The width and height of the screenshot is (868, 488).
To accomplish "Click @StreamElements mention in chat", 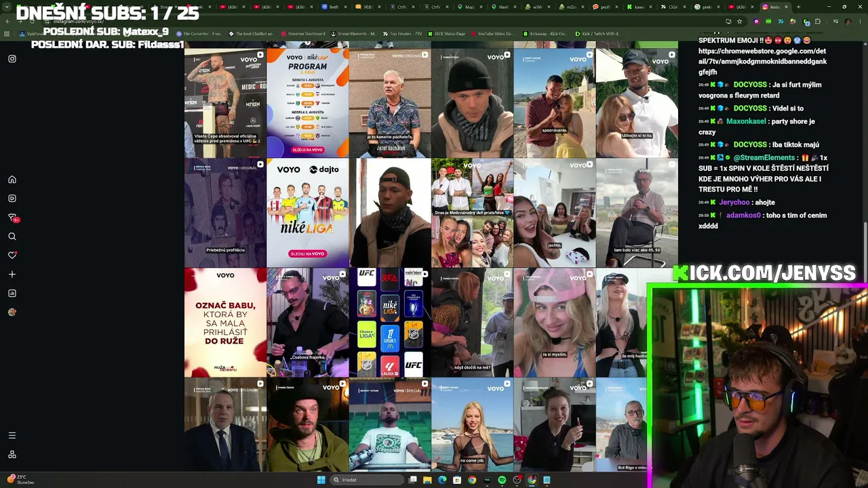I will coord(764,158).
